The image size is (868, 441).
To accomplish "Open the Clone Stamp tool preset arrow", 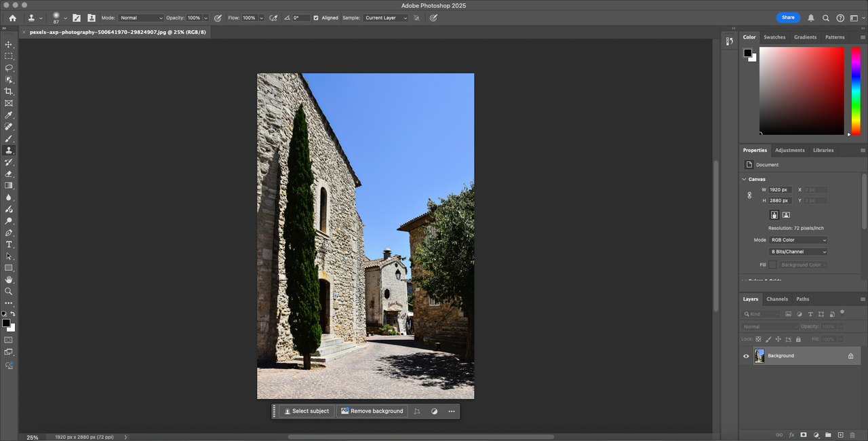I will (40, 18).
